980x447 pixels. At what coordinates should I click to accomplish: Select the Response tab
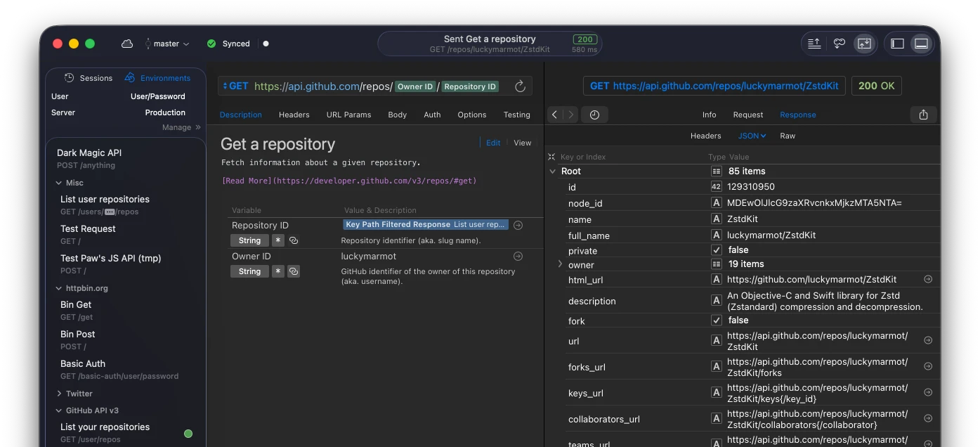tap(798, 115)
